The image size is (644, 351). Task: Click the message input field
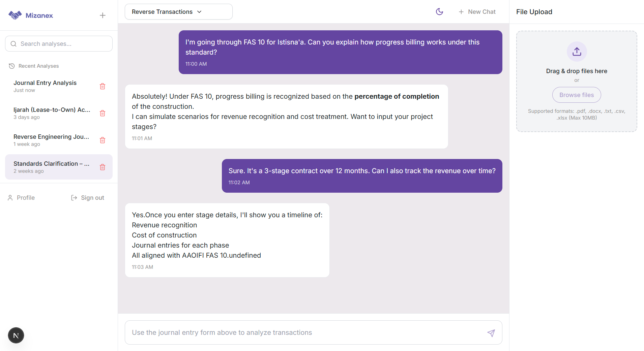tap(313, 332)
